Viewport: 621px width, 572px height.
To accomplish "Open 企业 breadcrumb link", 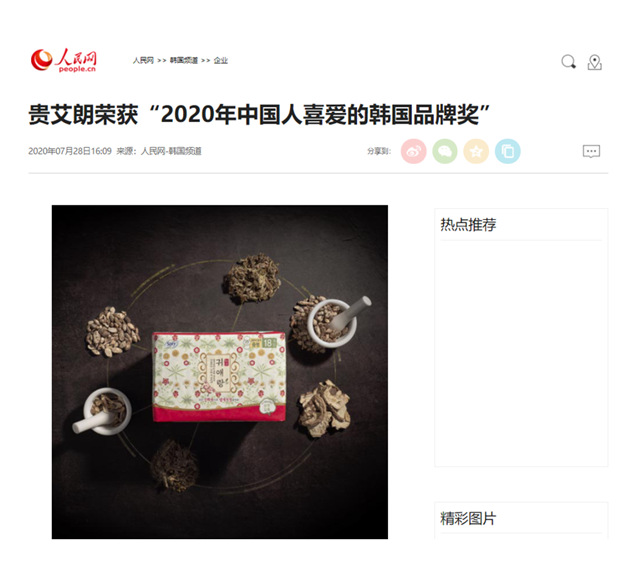I will point(221,60).
